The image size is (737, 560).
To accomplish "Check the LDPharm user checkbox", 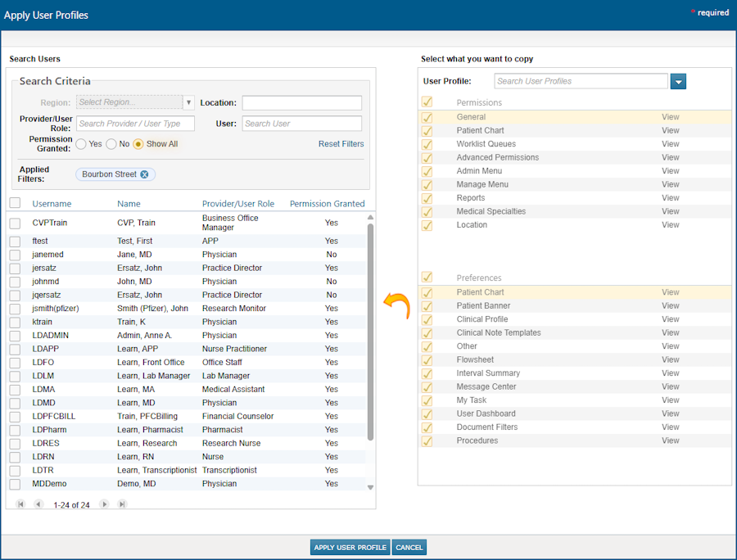I will tap(15, 431).
